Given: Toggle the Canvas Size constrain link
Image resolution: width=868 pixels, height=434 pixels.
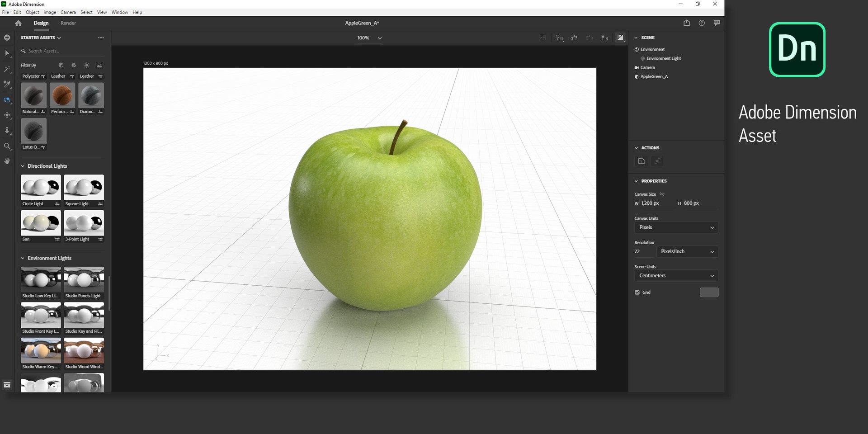Looking at the screenshot, I should point(662,194).
